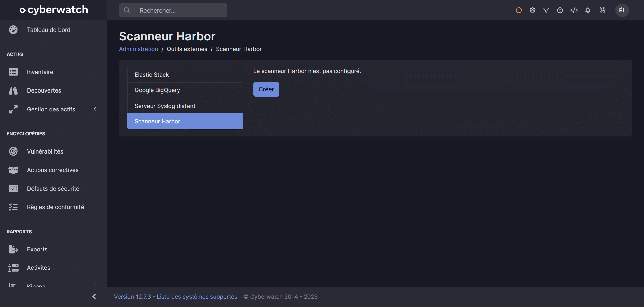Screen dimensions: 644x307
Task: Select the Google BigQuery tab
Action: [185, 90]
